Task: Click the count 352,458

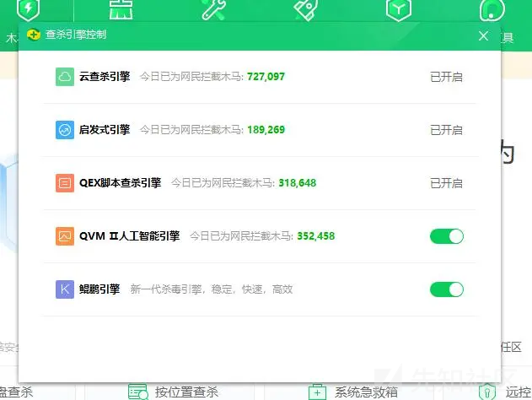Action: (x=316, y=236)
